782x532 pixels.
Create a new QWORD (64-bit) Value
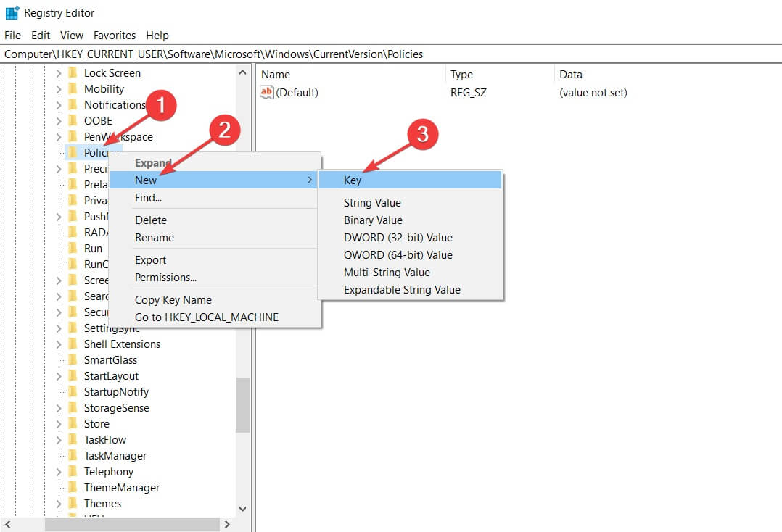point(410,255)
